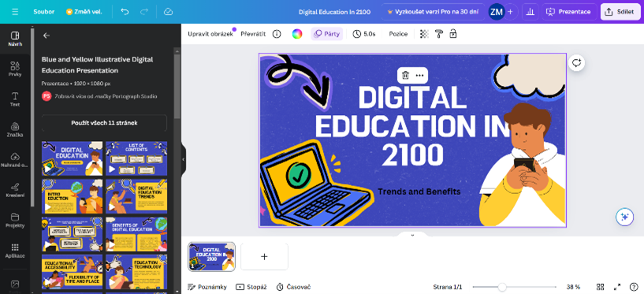Open the hamburger main menu

point(15,12)
